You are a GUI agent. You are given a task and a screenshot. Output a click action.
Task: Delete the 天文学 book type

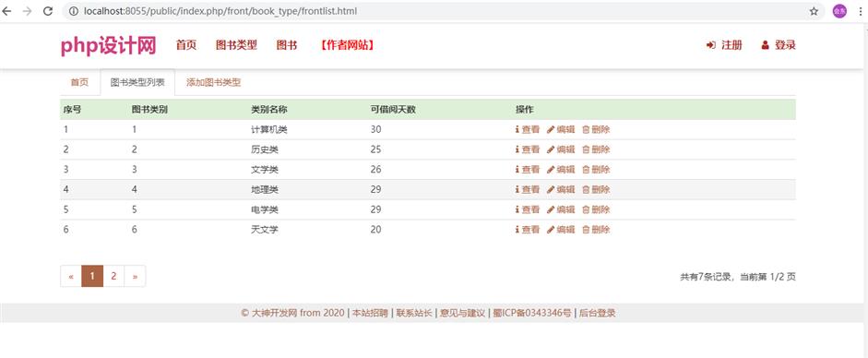click(596, 230)
